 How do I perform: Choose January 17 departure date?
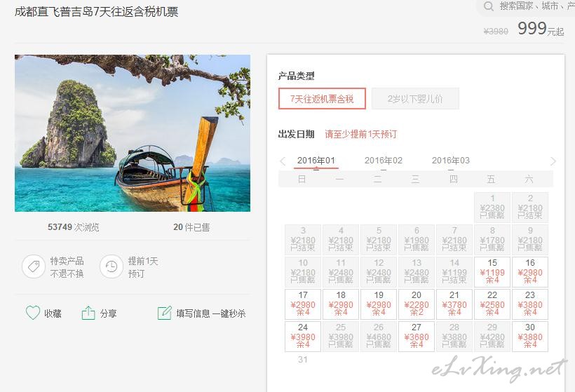click(x=303, y=304)
